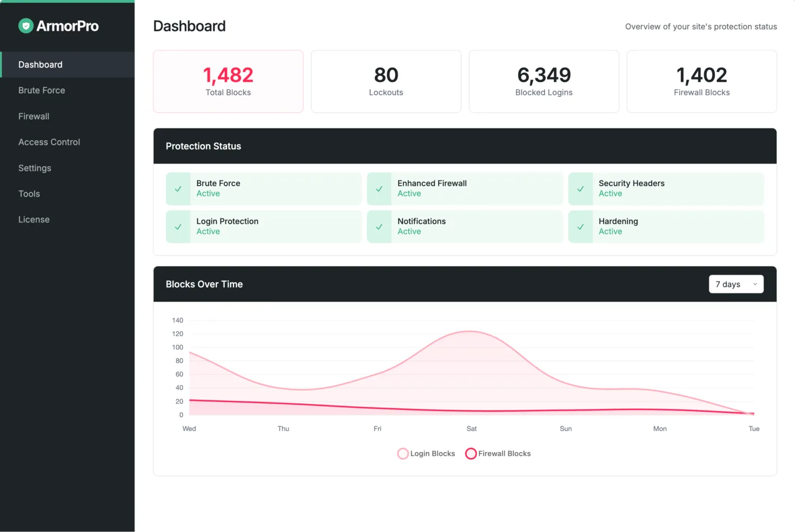Click the 1,482 total blocks number
This screenshot has width=795, height=532.
click(x=228, y=75)
